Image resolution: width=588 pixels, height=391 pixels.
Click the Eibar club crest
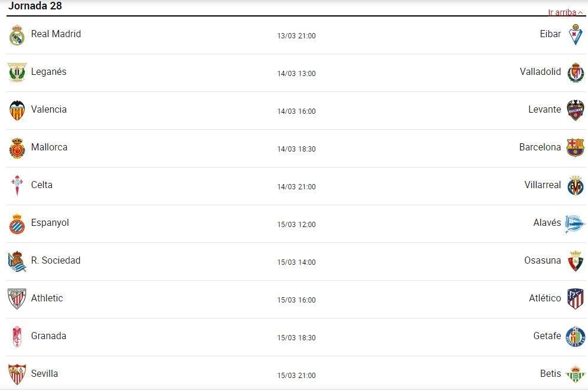pyautogui.click(x=575, y=34)
